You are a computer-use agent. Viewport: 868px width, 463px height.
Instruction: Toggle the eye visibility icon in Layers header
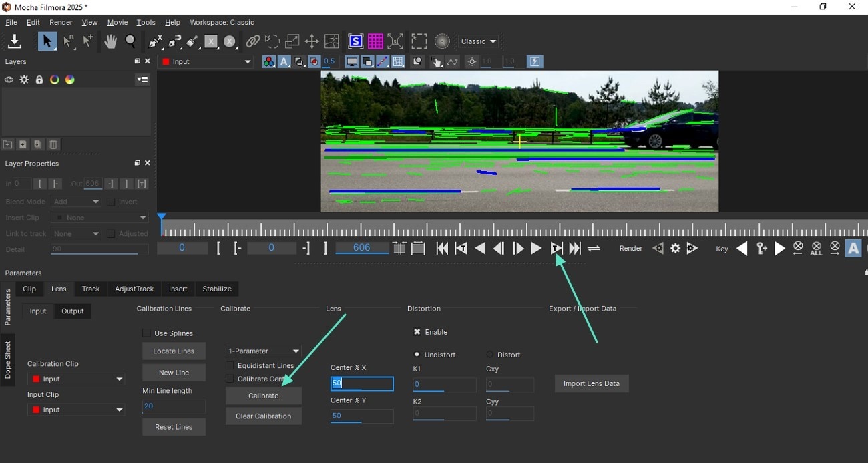pos(9,80)
